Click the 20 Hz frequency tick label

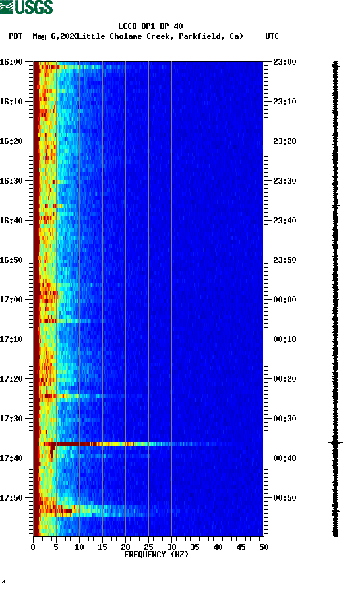click(126, 547)
